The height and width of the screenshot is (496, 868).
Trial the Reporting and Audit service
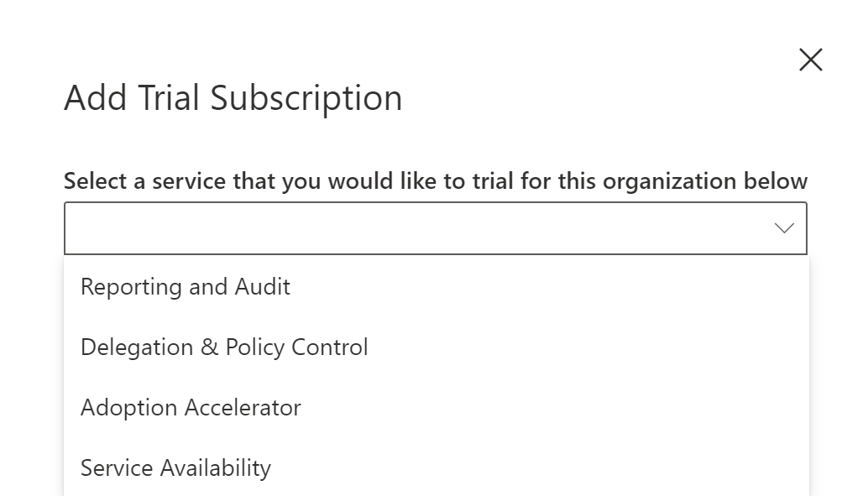(x=186, y=287)
